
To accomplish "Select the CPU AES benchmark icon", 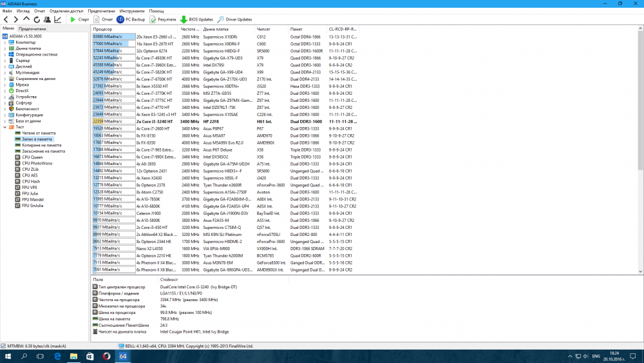I will pos(17,175).
